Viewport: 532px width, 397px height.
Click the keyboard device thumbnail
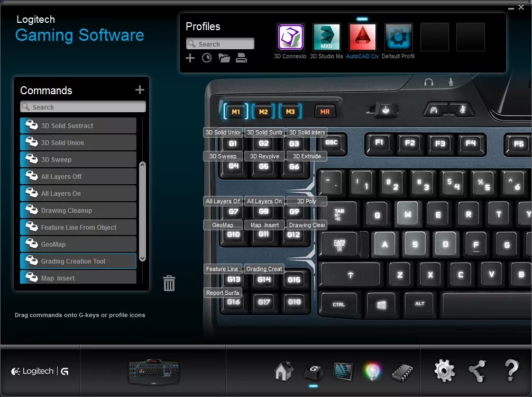pos(154,372)
